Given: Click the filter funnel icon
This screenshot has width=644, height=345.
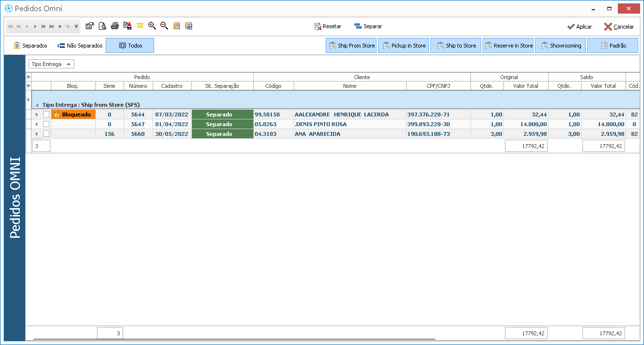Looking at the screenshot, I should coord(76,26).
